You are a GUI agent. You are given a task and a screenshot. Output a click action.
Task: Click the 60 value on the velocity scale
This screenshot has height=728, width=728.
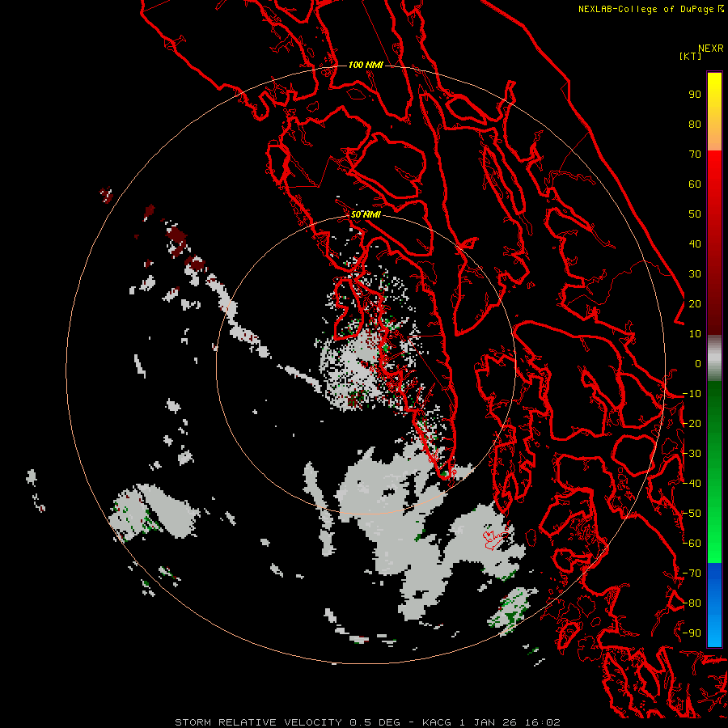click(695, 184)
